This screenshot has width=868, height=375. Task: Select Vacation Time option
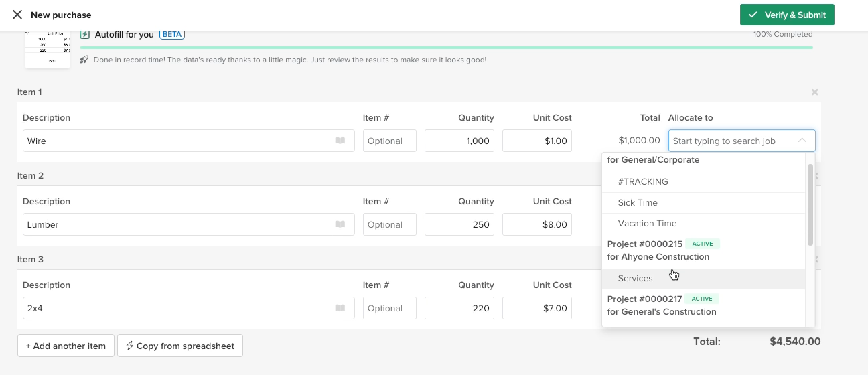pos(647,224)
